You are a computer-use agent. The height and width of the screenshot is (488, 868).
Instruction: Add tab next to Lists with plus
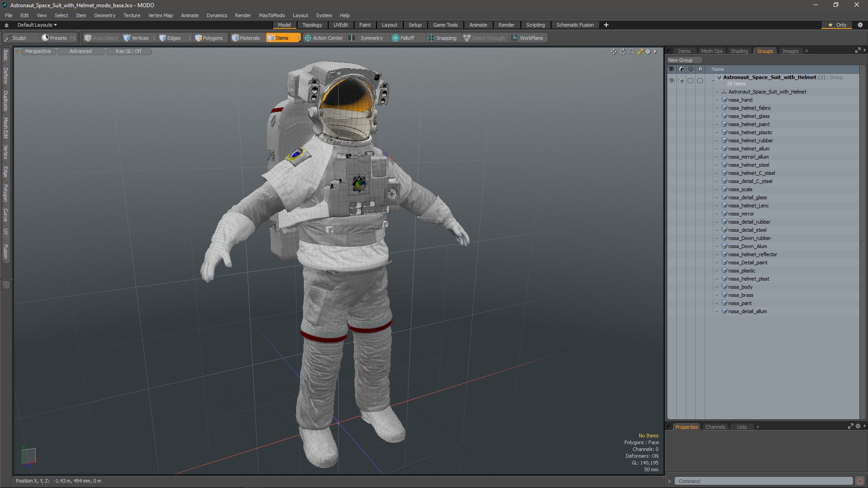(758, 427)
